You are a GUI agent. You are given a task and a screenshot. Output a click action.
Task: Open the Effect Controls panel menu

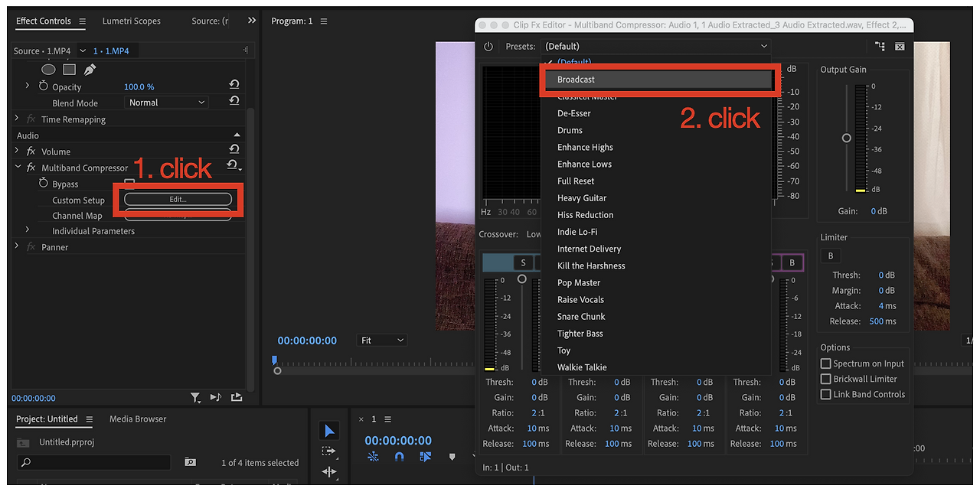tap(83, 21)
